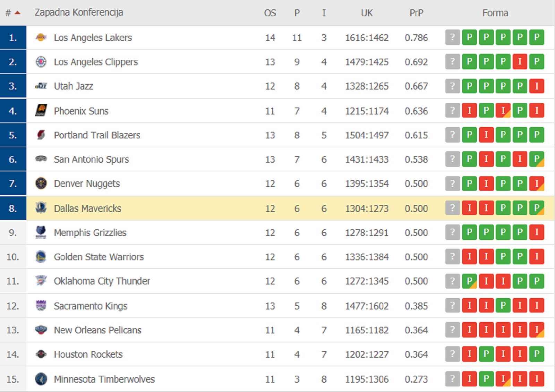Click the Minnesota Timberwolves logo icon
Screen dimensions: 555x392
click(x=41, y=379)
